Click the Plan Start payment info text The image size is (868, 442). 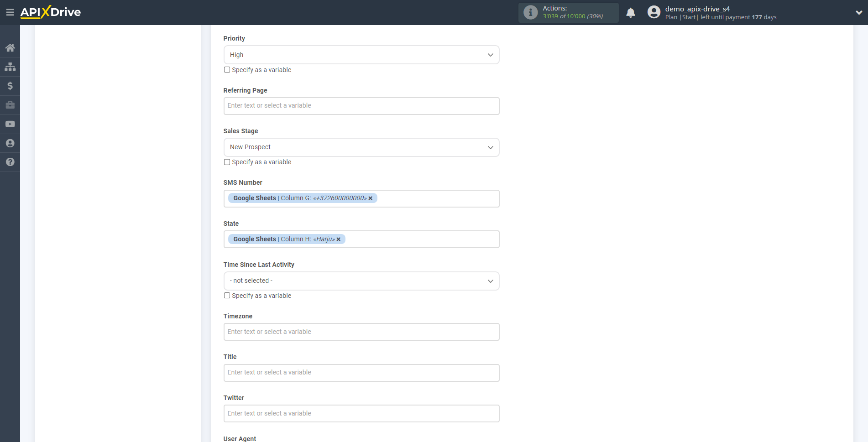(721, 17)
